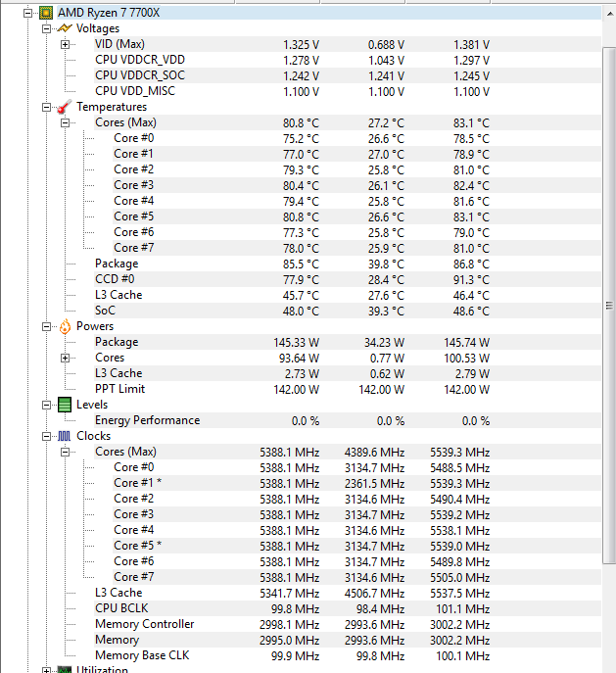This screenshot has height=673, width=616.
Task: Click the 2995.0 MHz Memory value
Action: tap(289, 641)
